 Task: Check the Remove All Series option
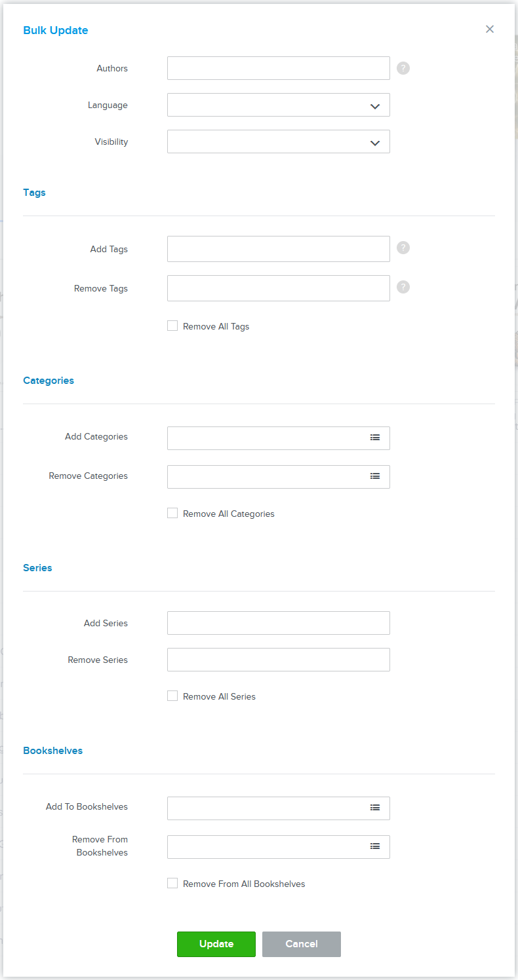point(172,696)
